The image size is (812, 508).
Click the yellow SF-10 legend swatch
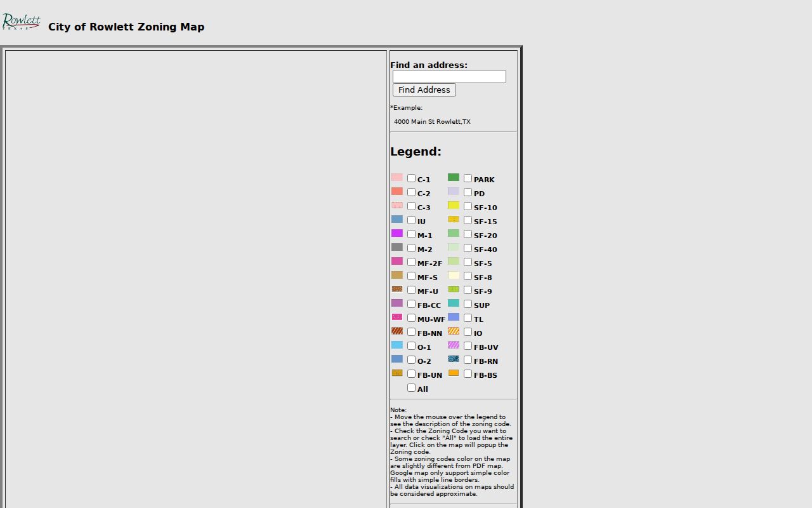pos(454,205)
